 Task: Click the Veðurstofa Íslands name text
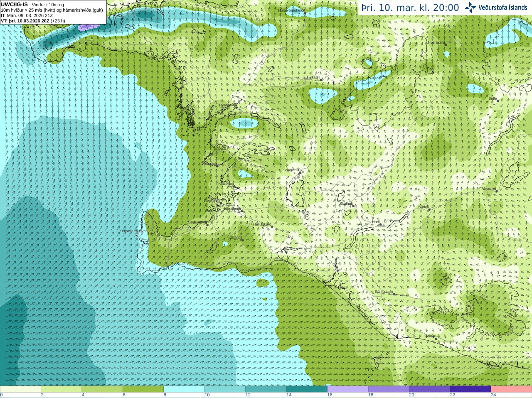pyautogui.click(x=502, y=7)
